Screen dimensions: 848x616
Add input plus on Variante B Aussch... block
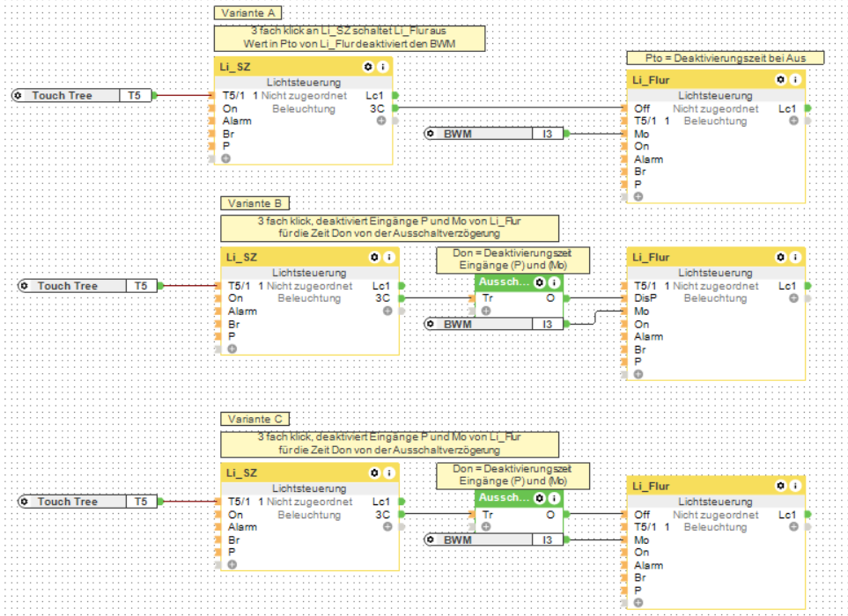pyautogui.click(x=486, y=311)
